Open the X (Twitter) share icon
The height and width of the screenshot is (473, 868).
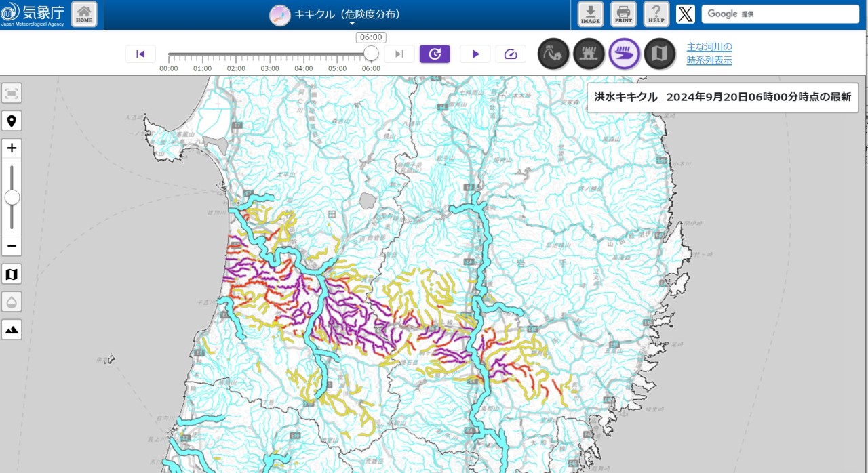[686, 14]
